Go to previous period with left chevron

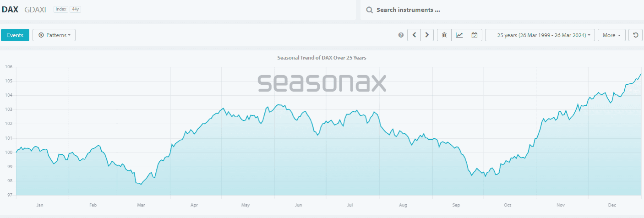click(x=414, y=35)
